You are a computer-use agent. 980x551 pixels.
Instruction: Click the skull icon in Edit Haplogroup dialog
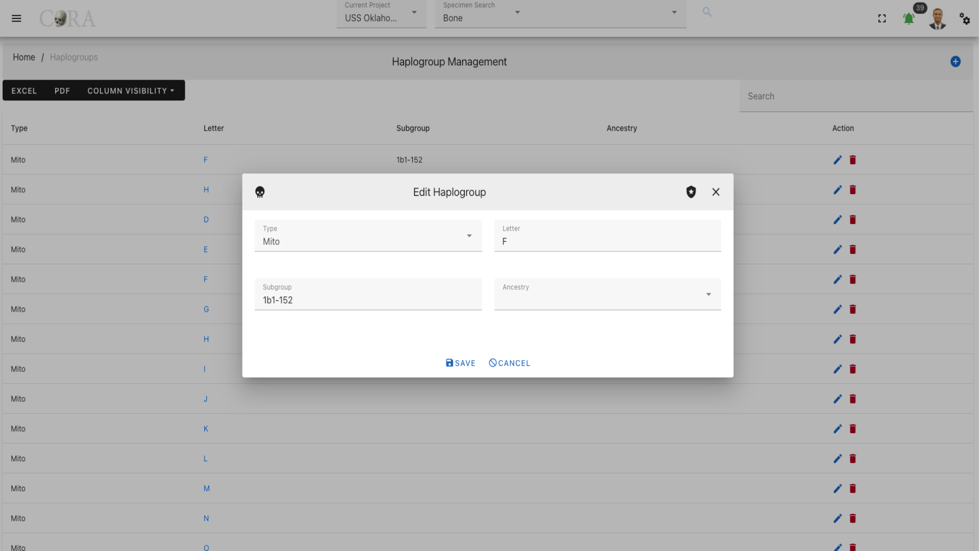(260, 192)
